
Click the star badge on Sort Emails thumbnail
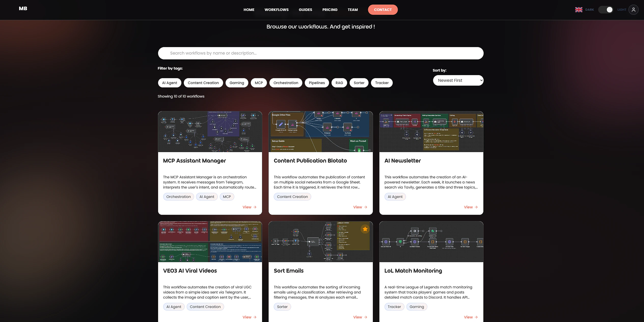[365, 229]
